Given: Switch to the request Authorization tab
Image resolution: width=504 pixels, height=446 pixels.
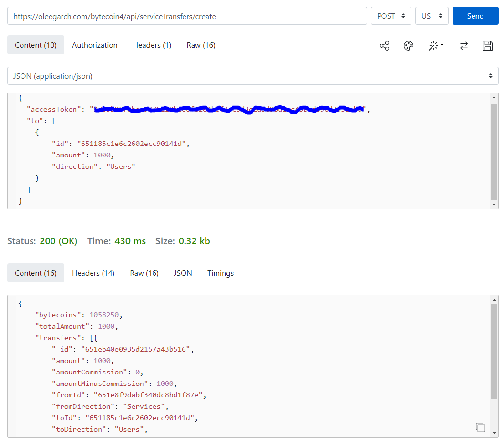Looking at the screenshot, I should coord(94,45).
